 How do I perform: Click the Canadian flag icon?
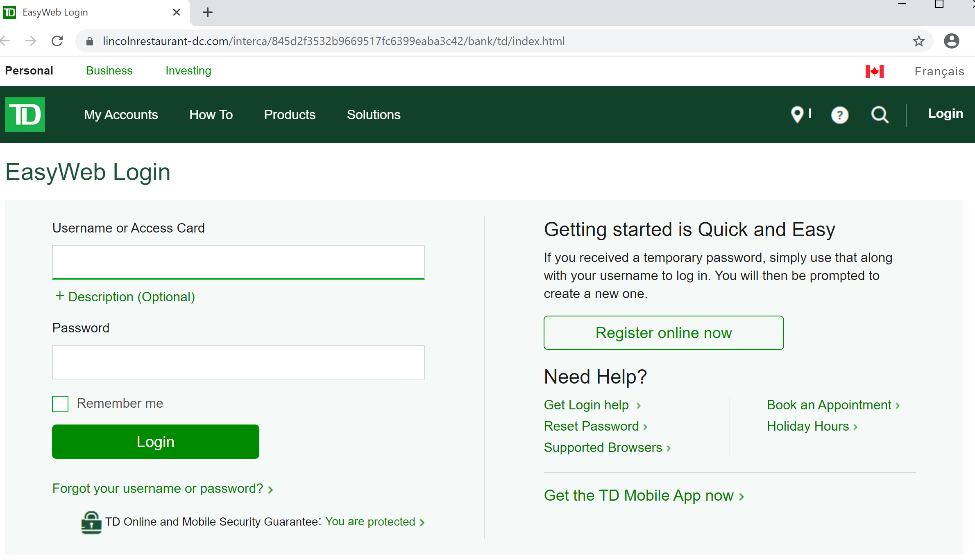(x=874, y=72)
